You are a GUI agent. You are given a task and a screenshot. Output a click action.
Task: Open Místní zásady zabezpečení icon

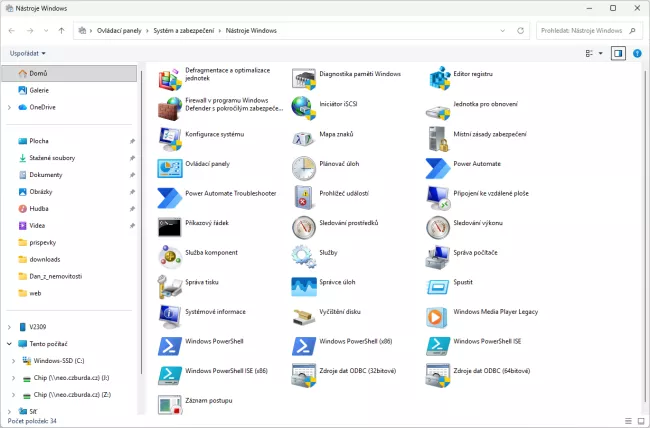coord(438,139)
